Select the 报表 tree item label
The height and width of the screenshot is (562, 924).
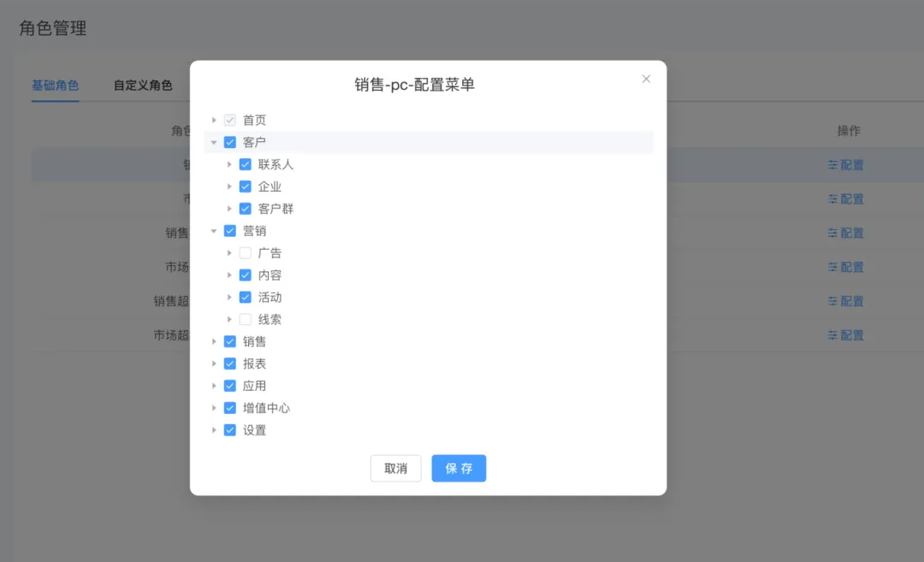254,364
